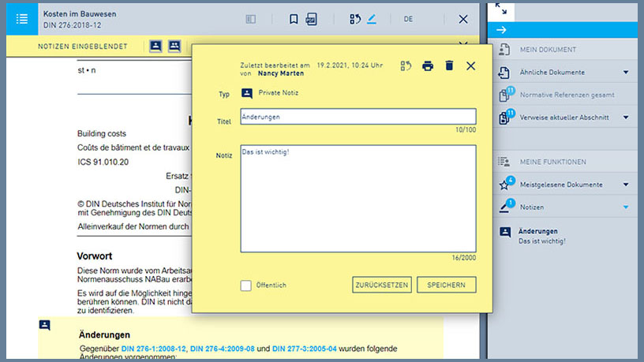
Task: Click the compare icon in note dialog
Action: (x=406, y=65)
